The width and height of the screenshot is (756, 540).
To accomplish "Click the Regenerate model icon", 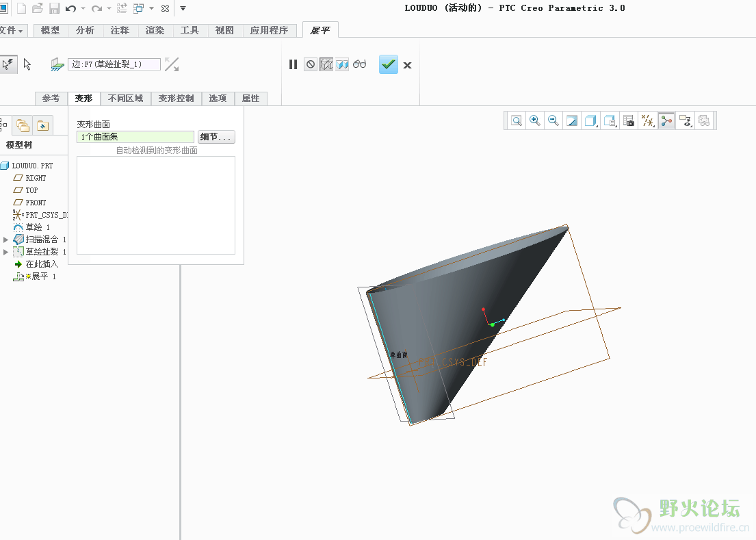I will pos(122,8).
